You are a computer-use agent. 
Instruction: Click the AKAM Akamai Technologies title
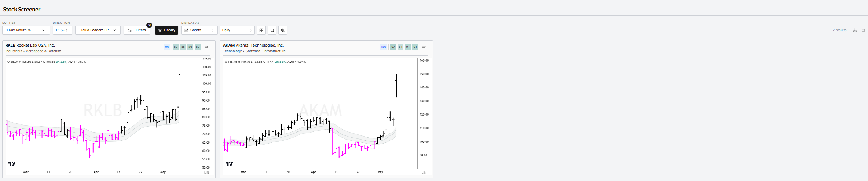coord(253,45)
